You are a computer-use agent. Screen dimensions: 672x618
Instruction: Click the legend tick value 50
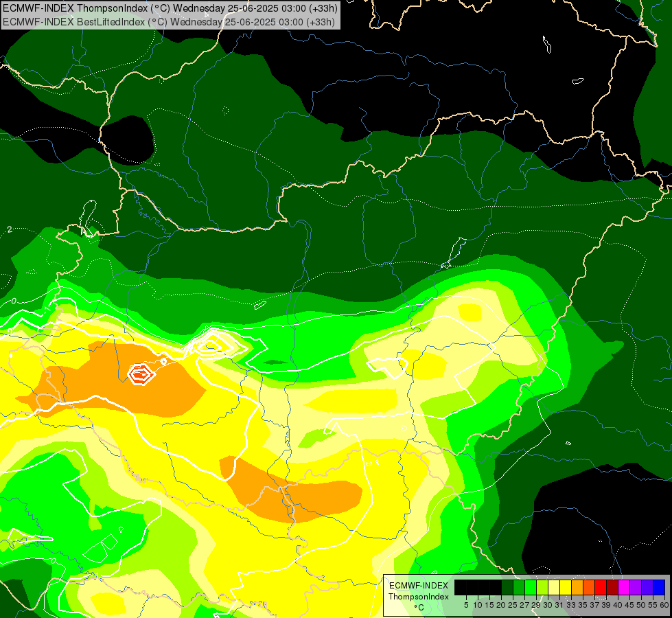(641, 605)
